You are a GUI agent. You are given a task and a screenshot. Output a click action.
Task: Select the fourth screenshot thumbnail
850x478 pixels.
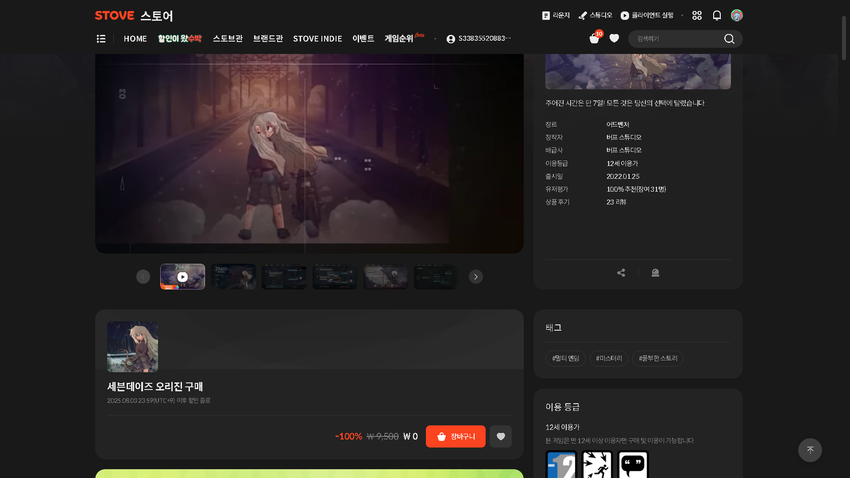coord(334,277)
